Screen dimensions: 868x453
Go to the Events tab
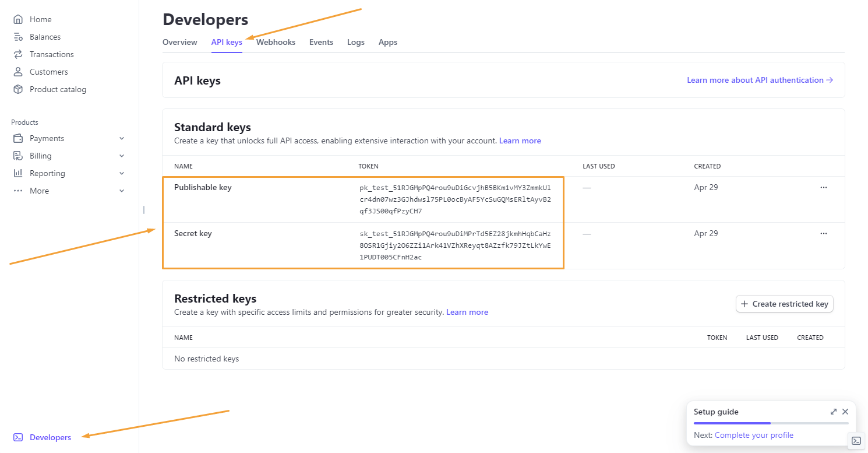321,42
